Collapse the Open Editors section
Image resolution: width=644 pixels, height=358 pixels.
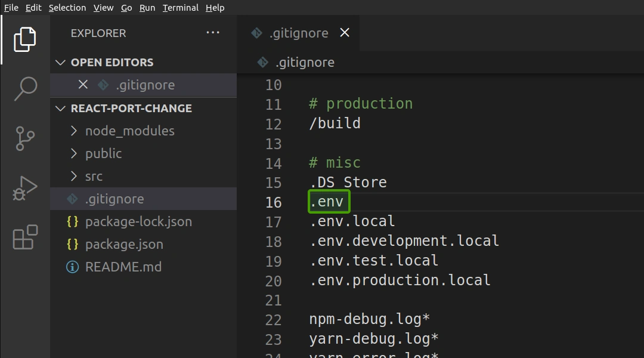(x=60, y=63)
